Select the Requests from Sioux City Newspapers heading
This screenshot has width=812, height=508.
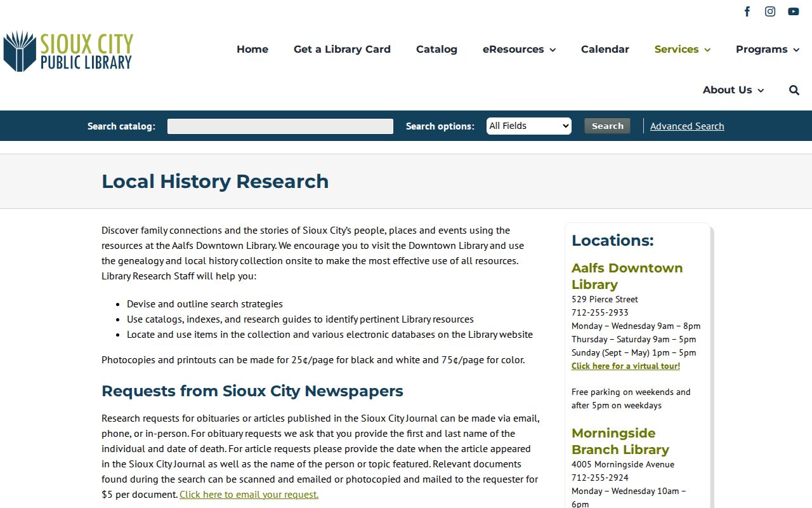[x=252, y=391]
